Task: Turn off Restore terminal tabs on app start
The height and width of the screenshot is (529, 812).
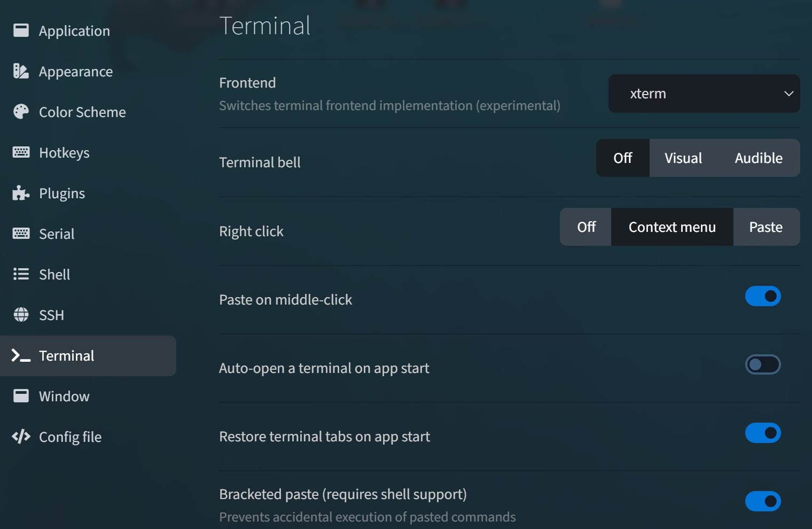Action: tap(763, 433)
